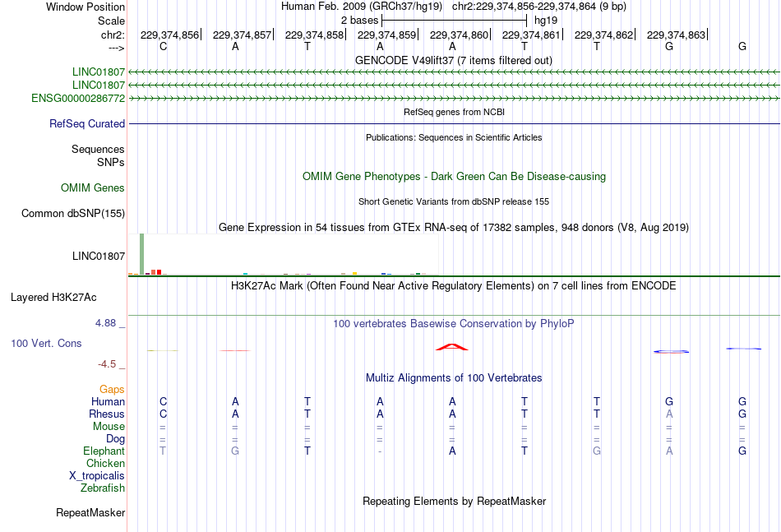Click 'Short Genetic Variants from dbSNP release 155'

[454, 201]
